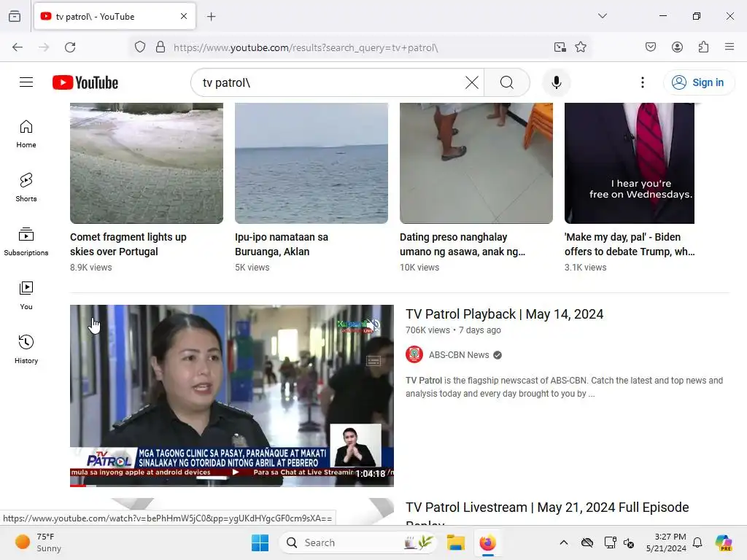Show tracking protection shield info
747x560 pixels.
click(x=139, y=47)
